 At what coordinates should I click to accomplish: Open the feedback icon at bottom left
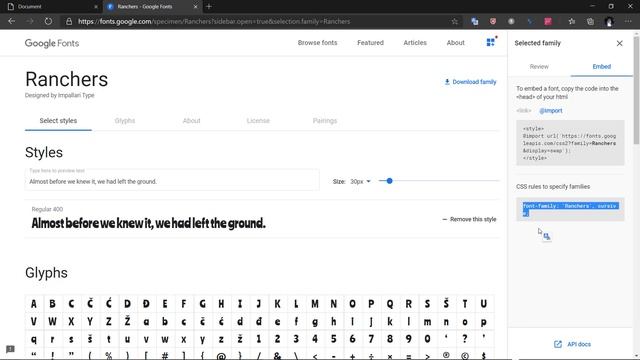click(10, 349)
